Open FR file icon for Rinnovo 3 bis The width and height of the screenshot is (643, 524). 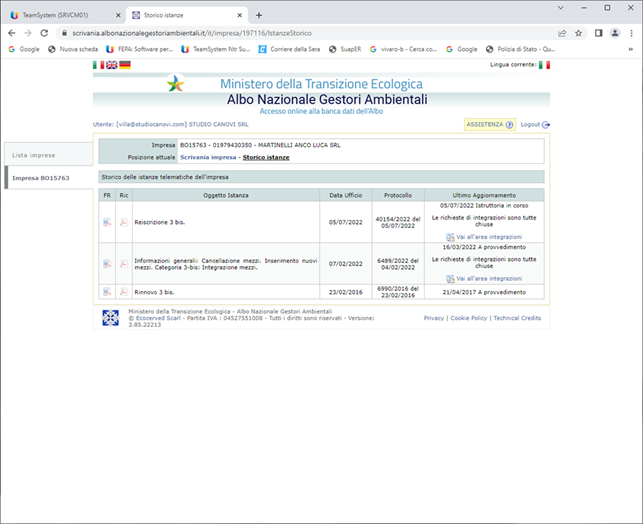pos(106,292)
